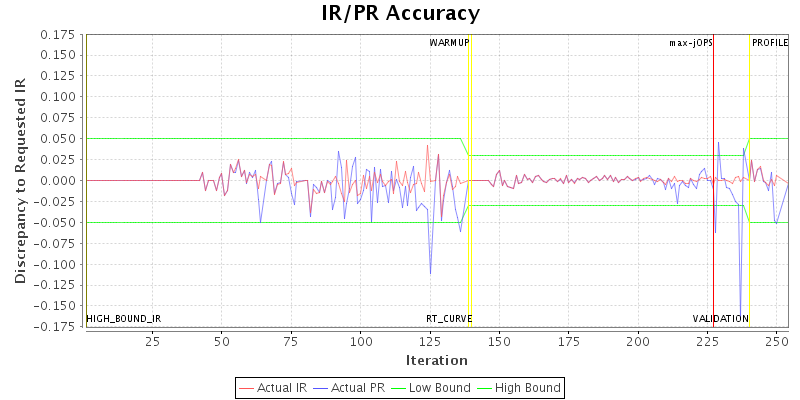Click the Discrepancy to Requested IR axis title
800x400 pixels.
19,180
